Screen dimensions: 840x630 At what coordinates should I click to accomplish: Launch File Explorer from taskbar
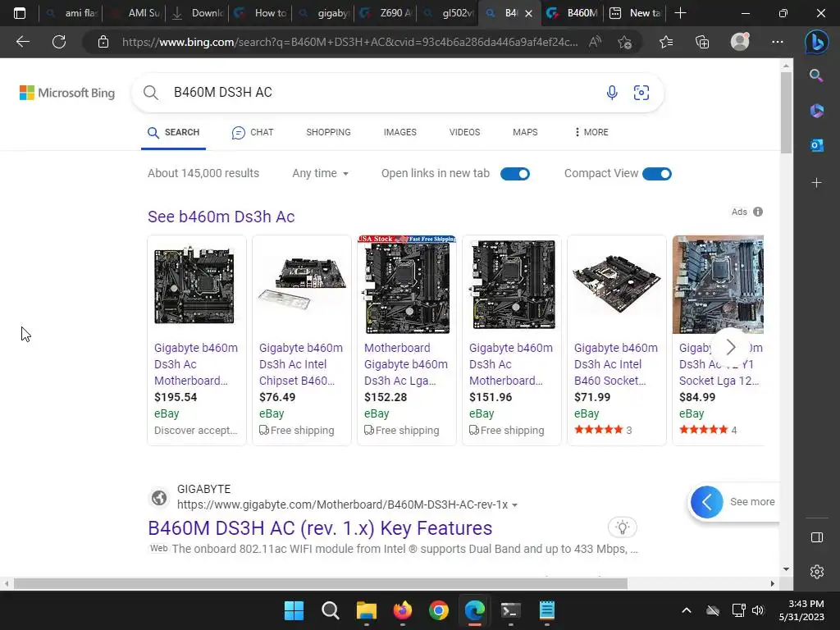point(367,610)
